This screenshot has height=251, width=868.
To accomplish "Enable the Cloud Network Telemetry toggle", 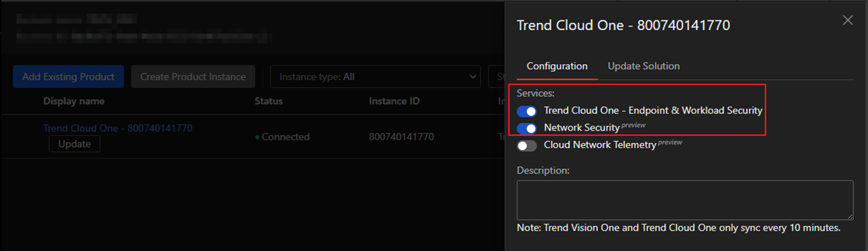I will tap(526, 146).
